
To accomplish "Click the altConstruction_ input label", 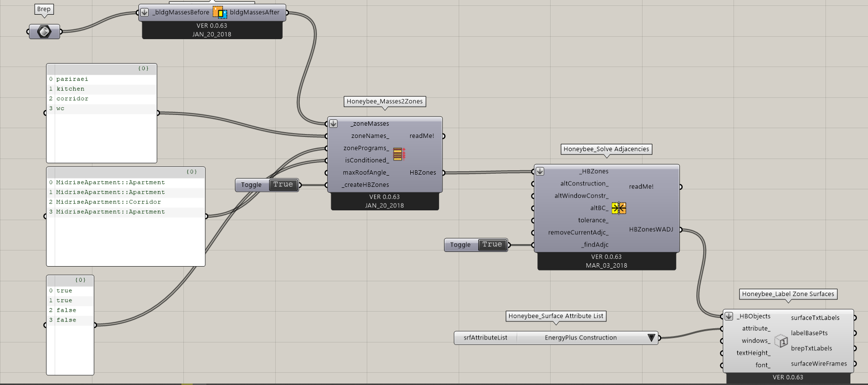I will coord(584,183).
